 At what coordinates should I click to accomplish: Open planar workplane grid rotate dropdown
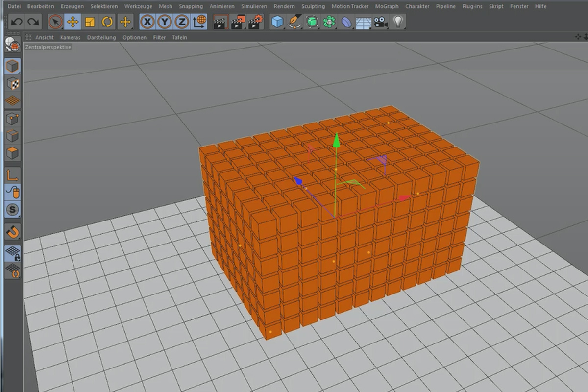pos(13,270)
